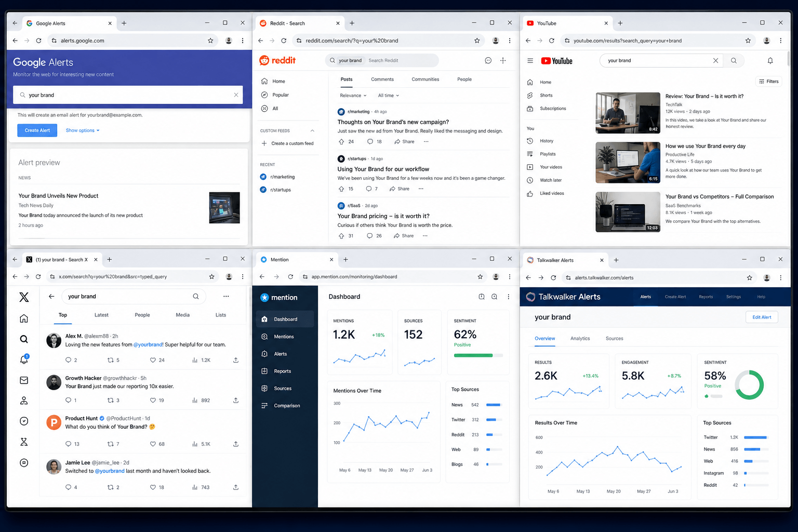Click the YouTube notifications bell icon
Image resolution: width=798 pixels, height=532 pixels.
pos(770,61)
